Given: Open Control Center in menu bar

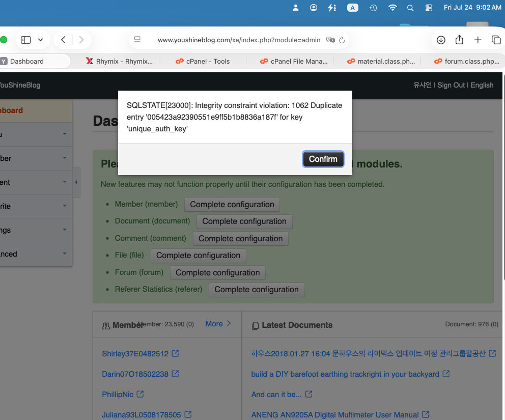Looking at the screenshot, I should [429, 8].
